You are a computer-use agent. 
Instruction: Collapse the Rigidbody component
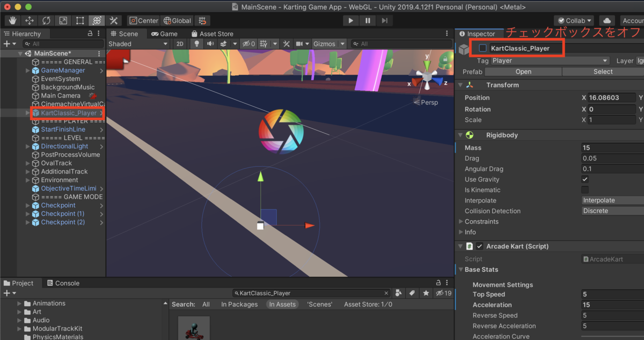pyautogui.click(x=460, y=135)
